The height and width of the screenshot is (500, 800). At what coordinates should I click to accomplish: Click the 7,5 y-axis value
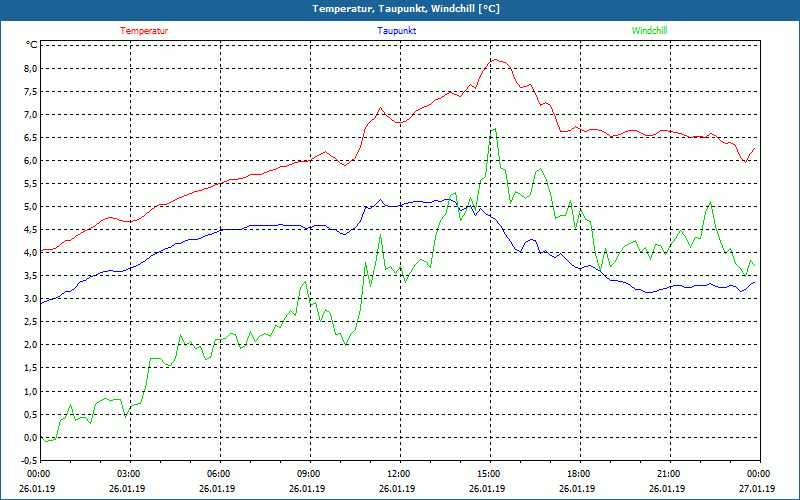[32, 91]
